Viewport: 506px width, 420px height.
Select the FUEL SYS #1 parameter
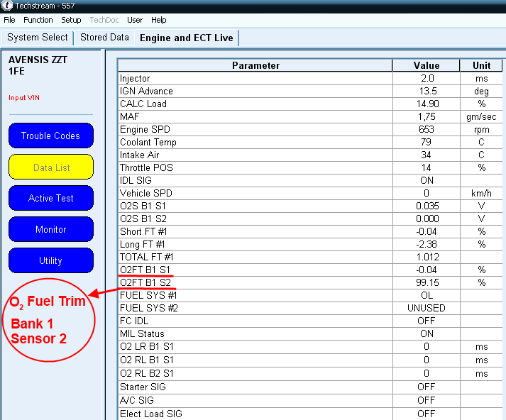310,295
